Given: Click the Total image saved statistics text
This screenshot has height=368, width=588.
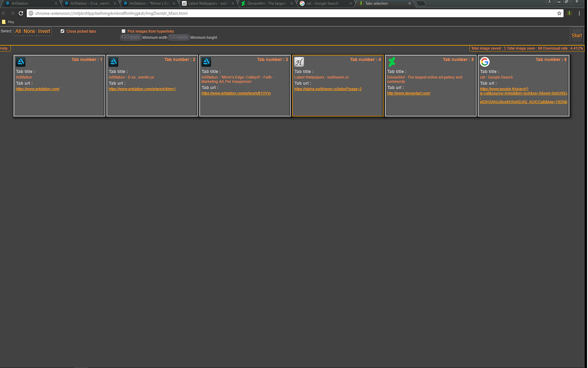Looking at the screenshot, I should tap(527, 48).
